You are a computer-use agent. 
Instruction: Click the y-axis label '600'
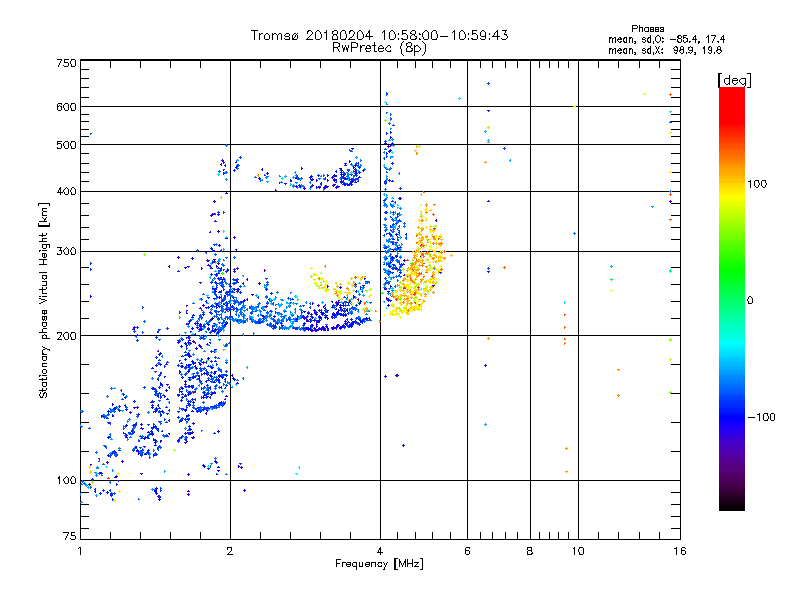66,107
